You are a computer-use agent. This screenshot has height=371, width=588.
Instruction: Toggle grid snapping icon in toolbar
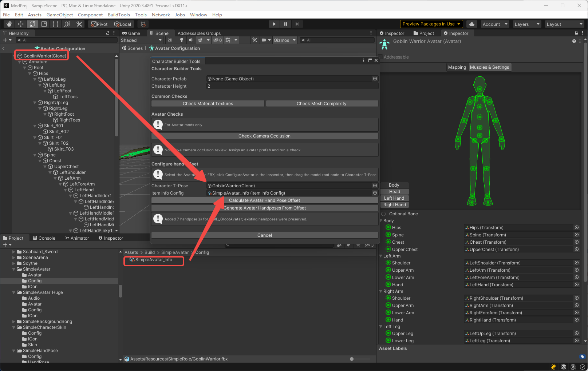pyautogui.click(x=143, y=24)
